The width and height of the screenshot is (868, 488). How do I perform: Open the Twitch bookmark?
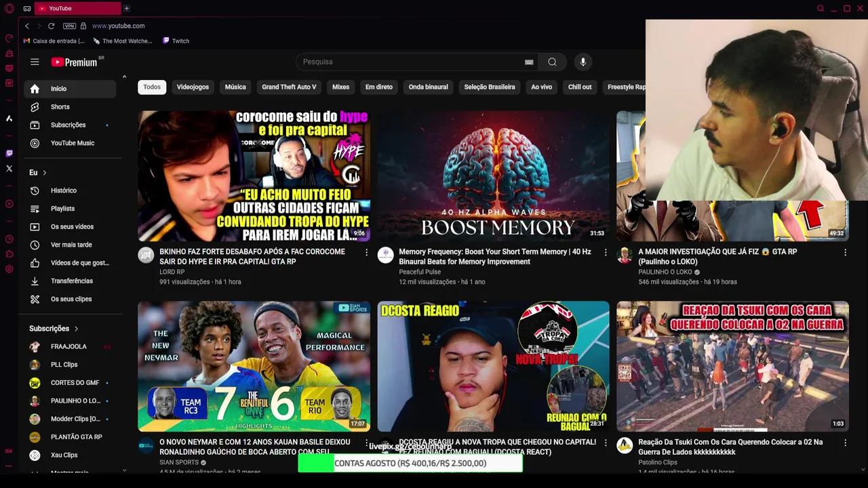pyautogui.click(x=176, y=41)
